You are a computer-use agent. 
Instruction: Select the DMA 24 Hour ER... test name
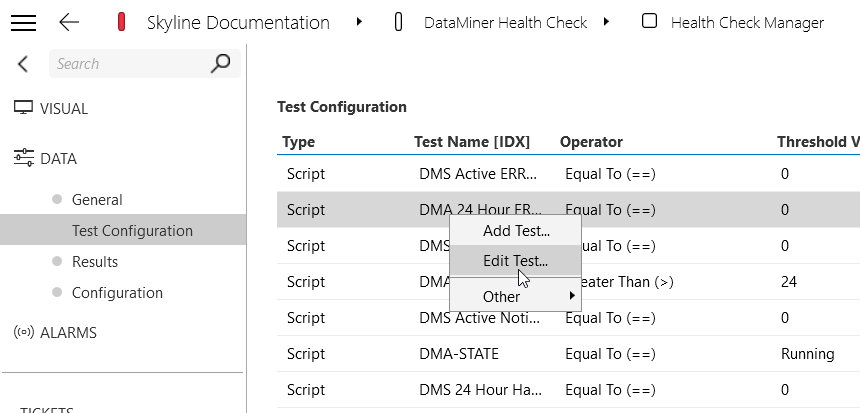point(480,209)
